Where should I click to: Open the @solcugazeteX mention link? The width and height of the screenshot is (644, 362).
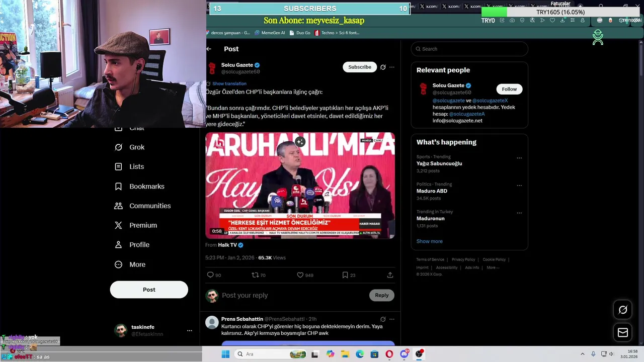(x=490, y=101)
